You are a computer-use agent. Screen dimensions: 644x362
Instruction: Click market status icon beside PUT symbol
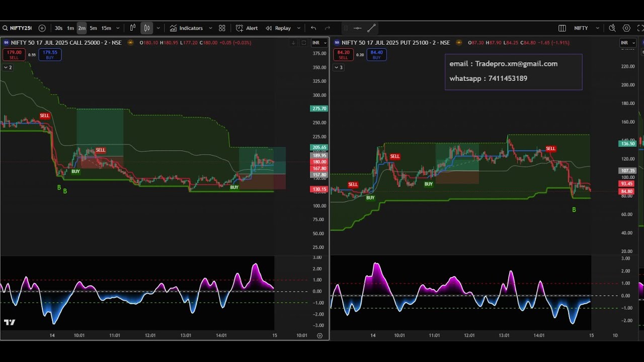pyautogui.click(x=459, y=43)
